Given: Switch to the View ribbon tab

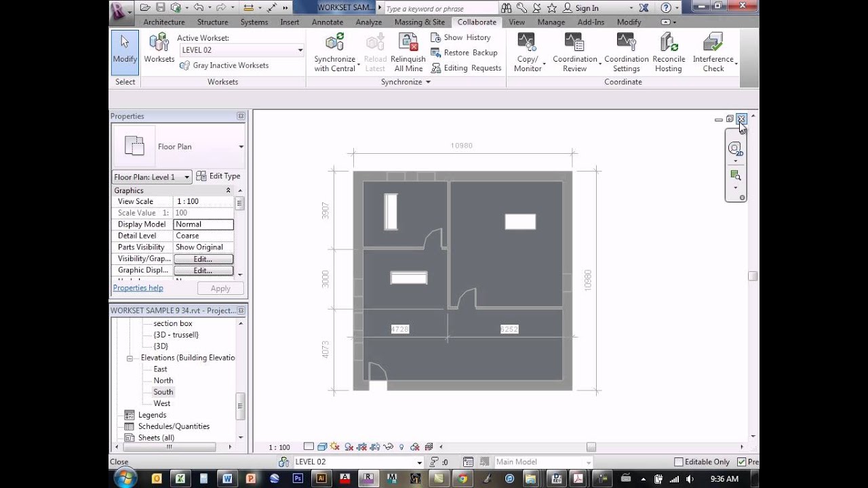Looking at the screenshot, I should [x=517, y=22].
